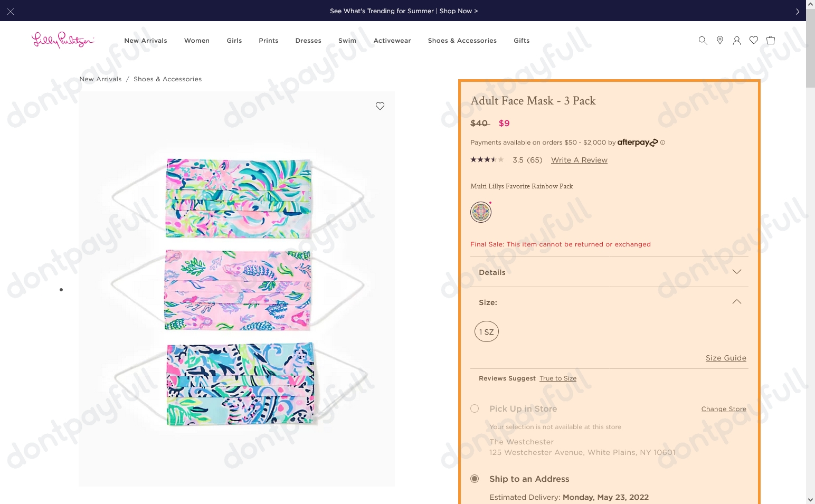Open the Size Guide link

725,358
